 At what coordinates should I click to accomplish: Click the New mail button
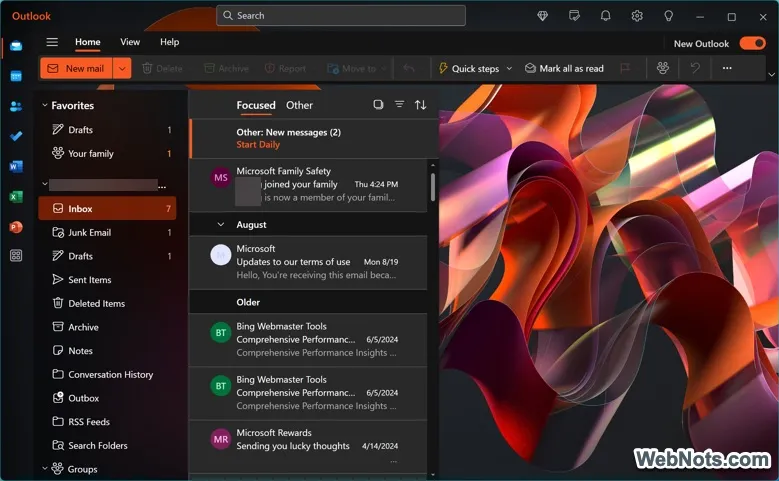pos(76,69)
